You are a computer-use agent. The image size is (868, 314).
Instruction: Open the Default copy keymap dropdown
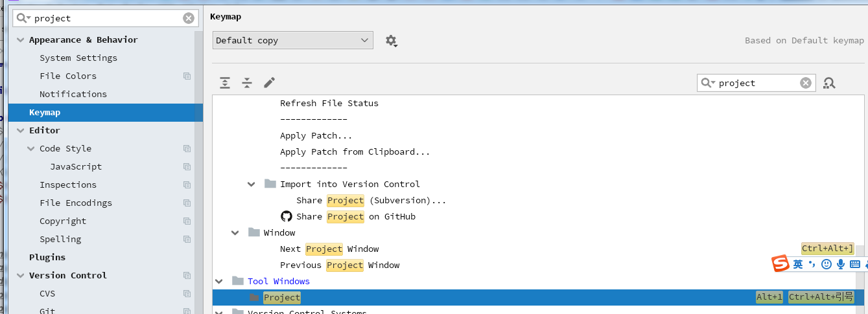pyautogui.click(x=293, y=40)
